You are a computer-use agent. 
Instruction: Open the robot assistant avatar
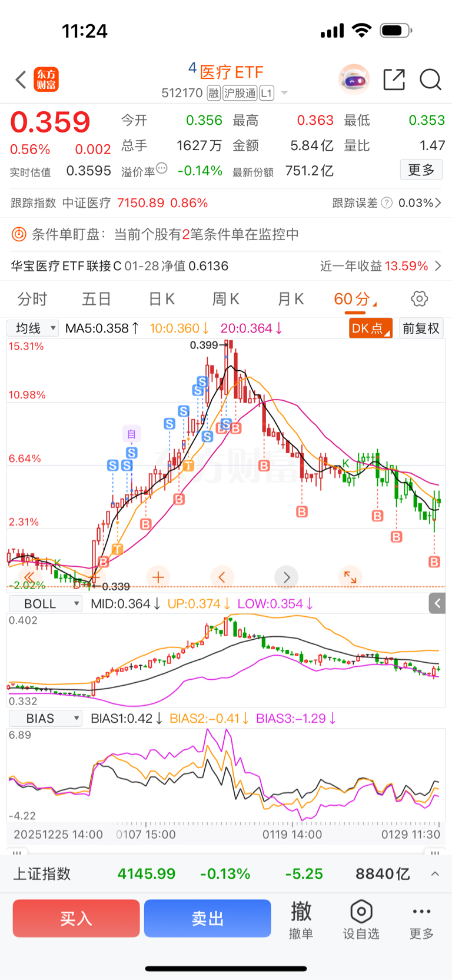354,79
